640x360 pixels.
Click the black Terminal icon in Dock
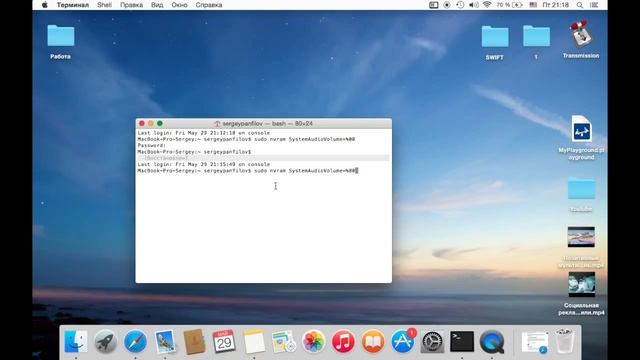tap(462, 341)
